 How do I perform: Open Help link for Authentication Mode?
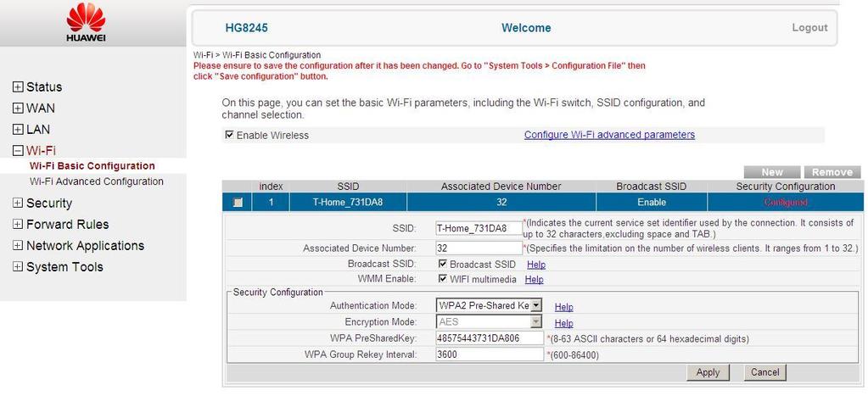tap(563, 307)
